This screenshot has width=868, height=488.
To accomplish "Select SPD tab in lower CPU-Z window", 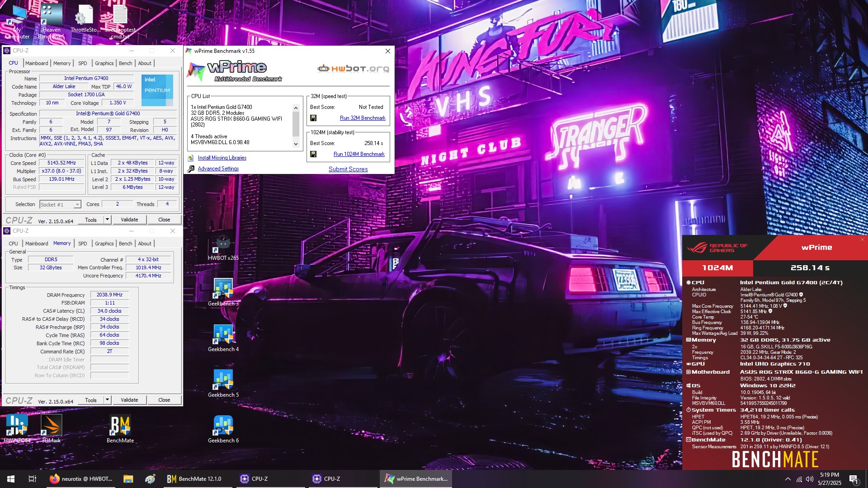I will point(83,244).
